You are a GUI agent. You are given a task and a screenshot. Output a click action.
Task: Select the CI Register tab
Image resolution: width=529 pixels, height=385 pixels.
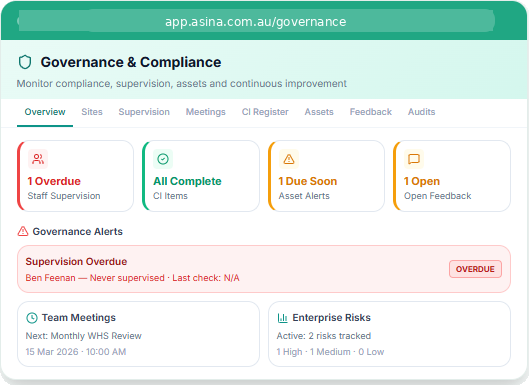265,112
